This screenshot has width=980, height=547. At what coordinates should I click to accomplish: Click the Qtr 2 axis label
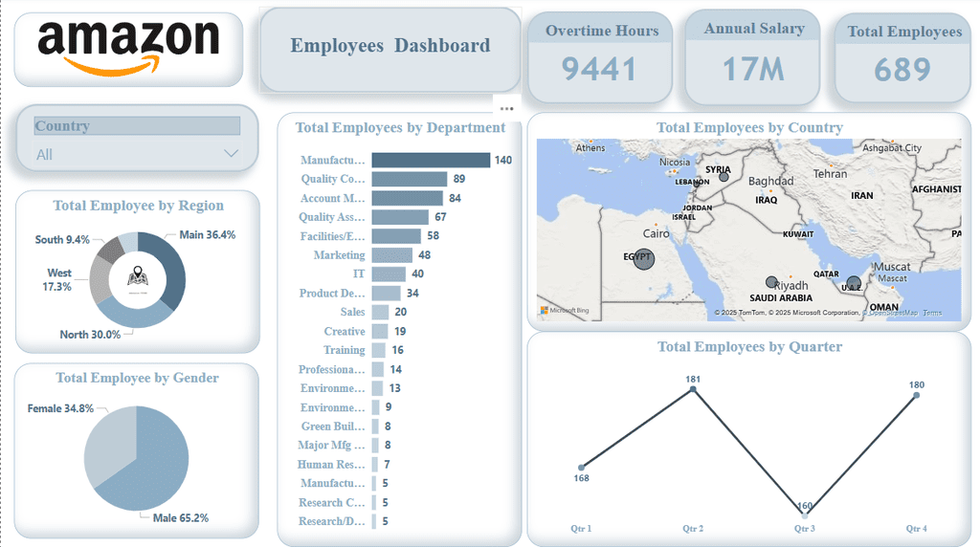[x=693, y=528]
